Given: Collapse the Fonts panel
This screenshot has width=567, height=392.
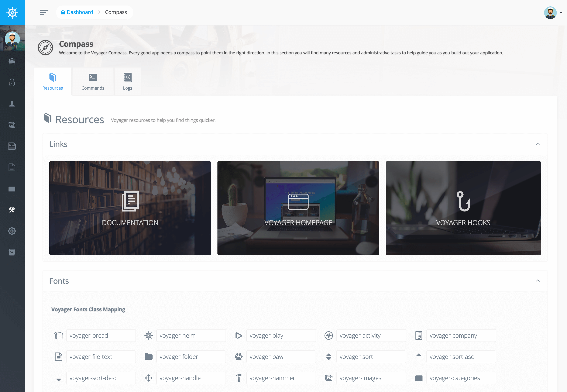Looking at the screenshot, I should pos(537,281).
